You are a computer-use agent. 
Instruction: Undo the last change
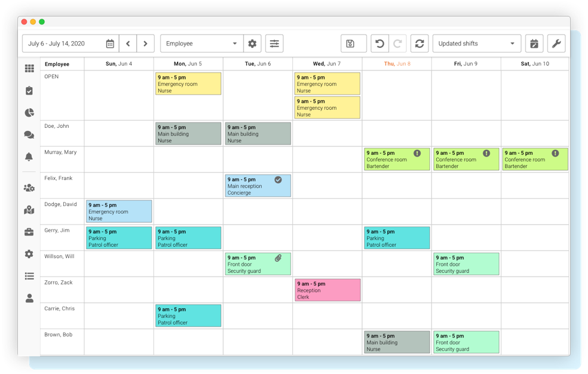(380, 44)
